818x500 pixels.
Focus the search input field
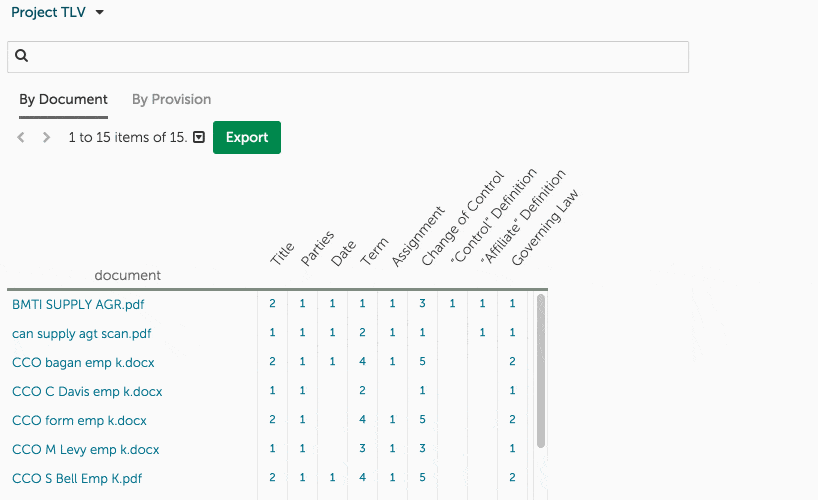tap(348, 57)
